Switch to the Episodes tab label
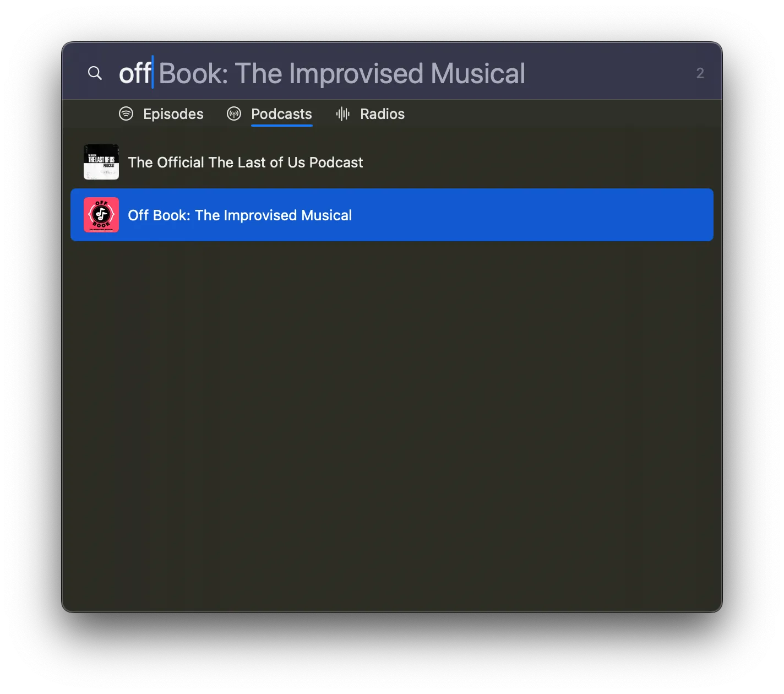Viewport: 784px width, 694px height. [173, 114]
